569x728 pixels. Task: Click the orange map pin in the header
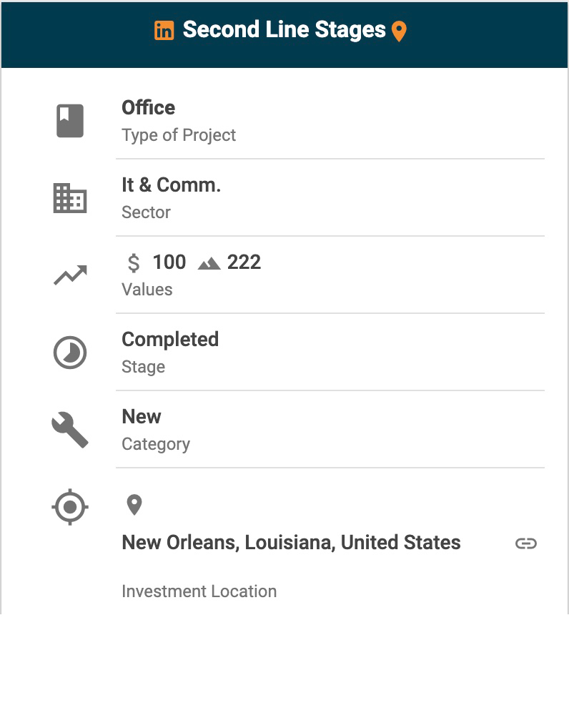[400, 31]
